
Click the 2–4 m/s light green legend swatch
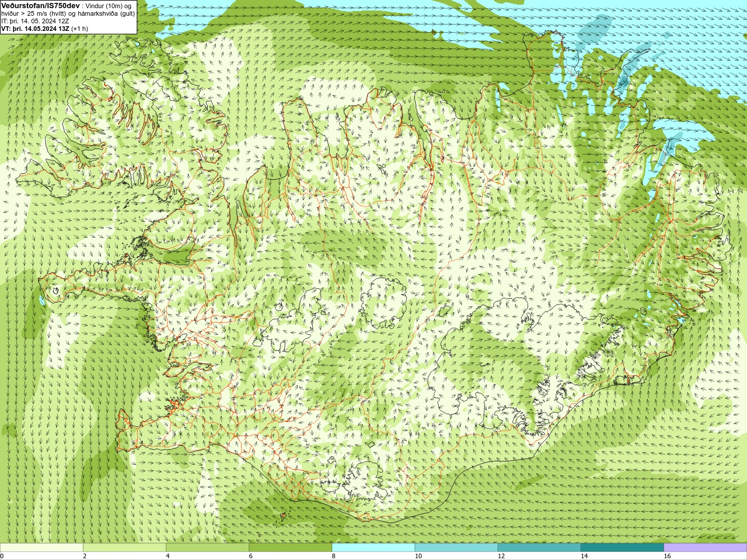(x=124, y=548)
